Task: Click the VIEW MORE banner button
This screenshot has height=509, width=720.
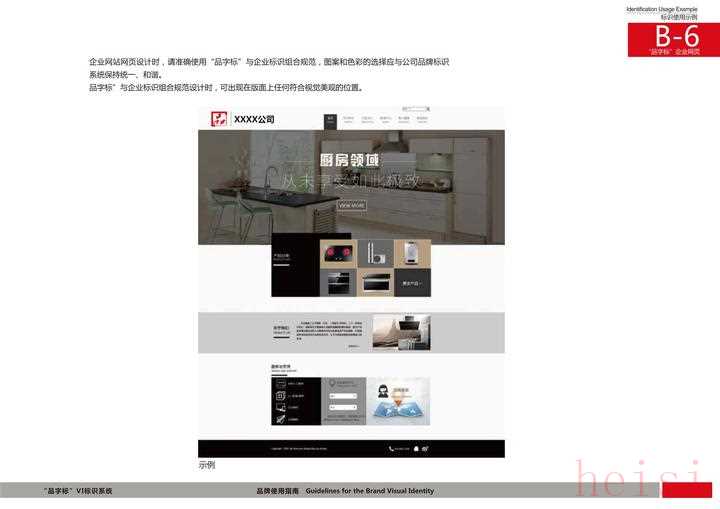Action: [351, 205]
